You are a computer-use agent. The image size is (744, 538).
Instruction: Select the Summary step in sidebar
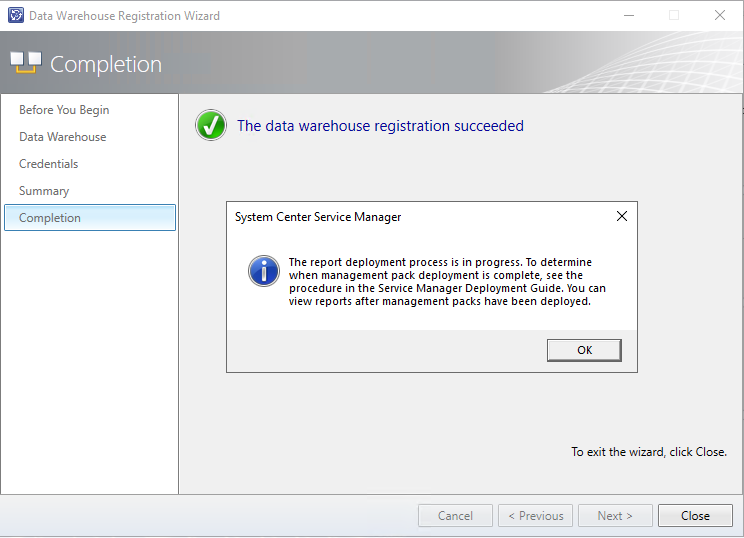click(44, 191)
